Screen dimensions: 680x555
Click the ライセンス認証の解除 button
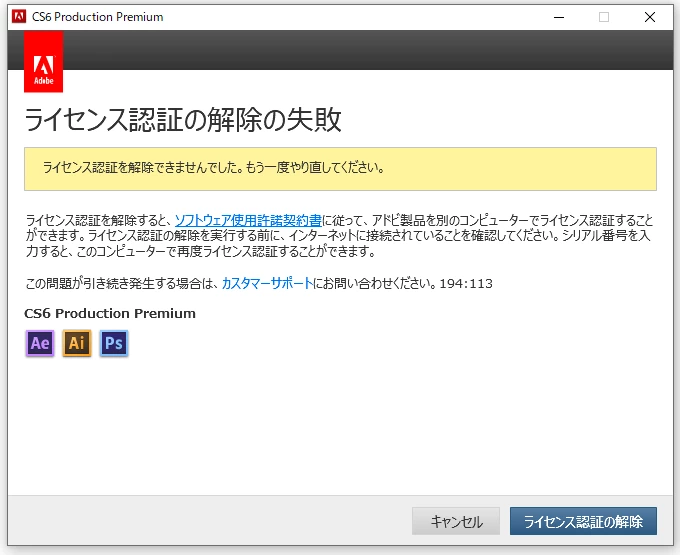tap(583, 521)
